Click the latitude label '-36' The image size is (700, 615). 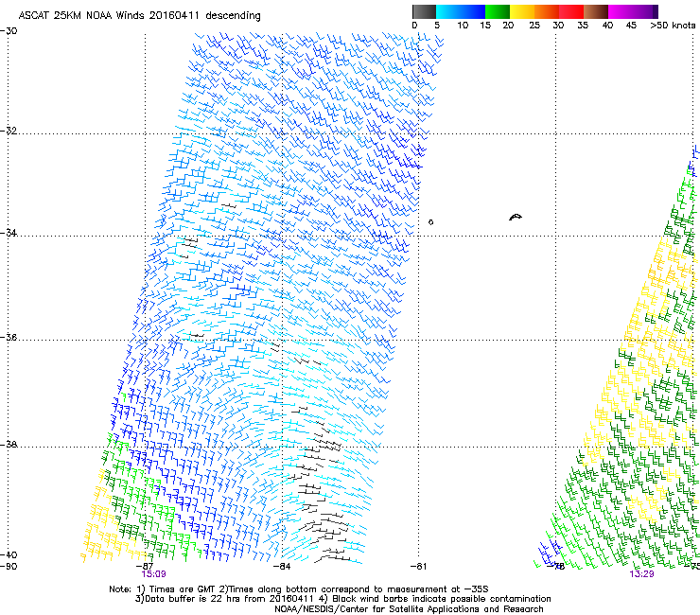[x=9, y=337]
